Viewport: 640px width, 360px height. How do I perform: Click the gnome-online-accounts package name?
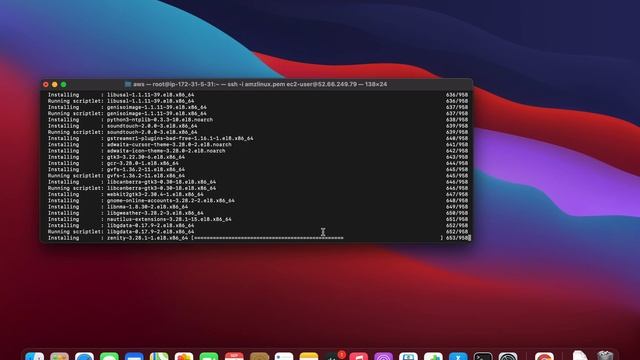(171, 201)
